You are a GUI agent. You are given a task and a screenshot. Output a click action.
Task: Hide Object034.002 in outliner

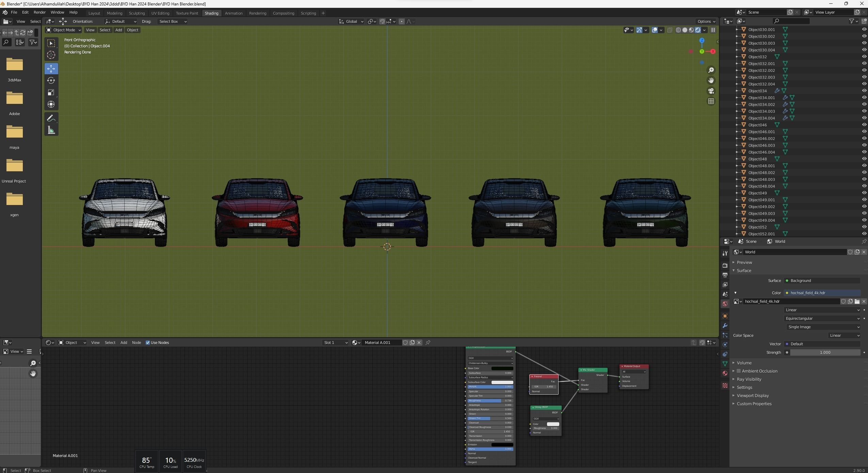click(x=864, y=104)
